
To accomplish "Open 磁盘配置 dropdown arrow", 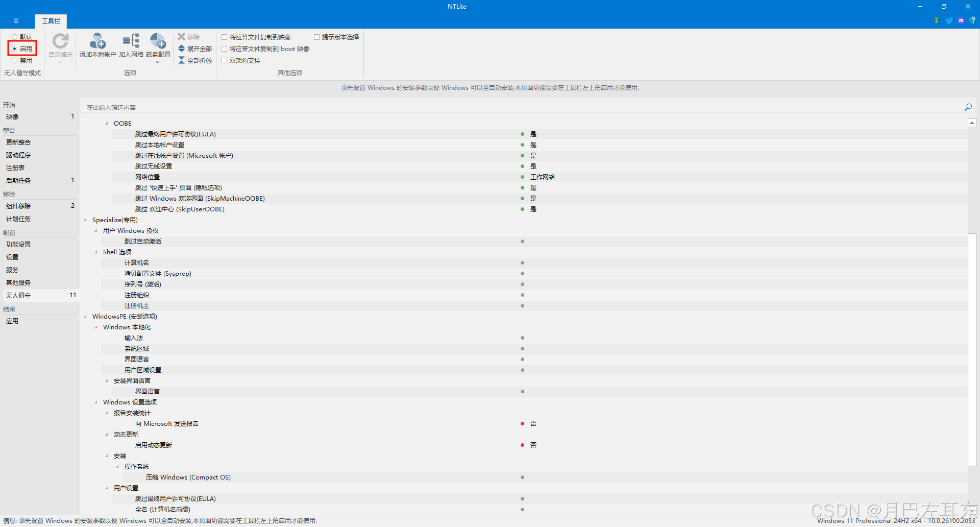I will (158, 62).
